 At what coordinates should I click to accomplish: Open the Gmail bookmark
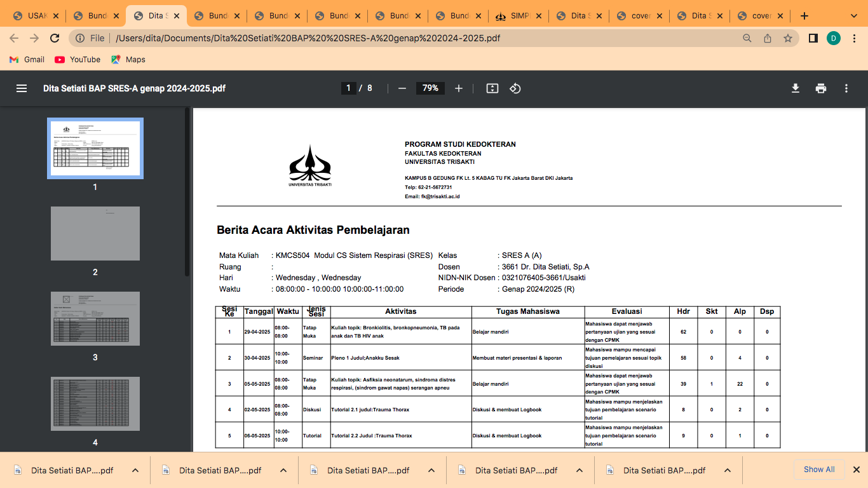(x=27, y=59)
